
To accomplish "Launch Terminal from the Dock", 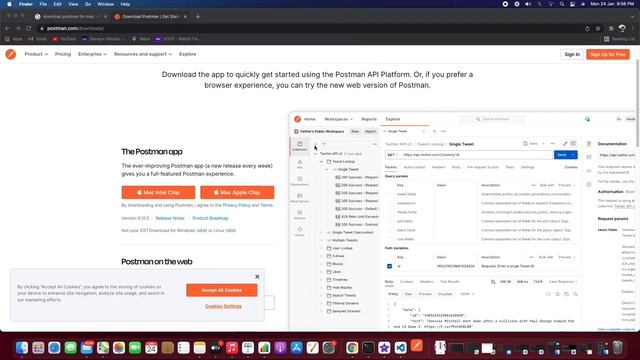I will [x=368, y=348].
